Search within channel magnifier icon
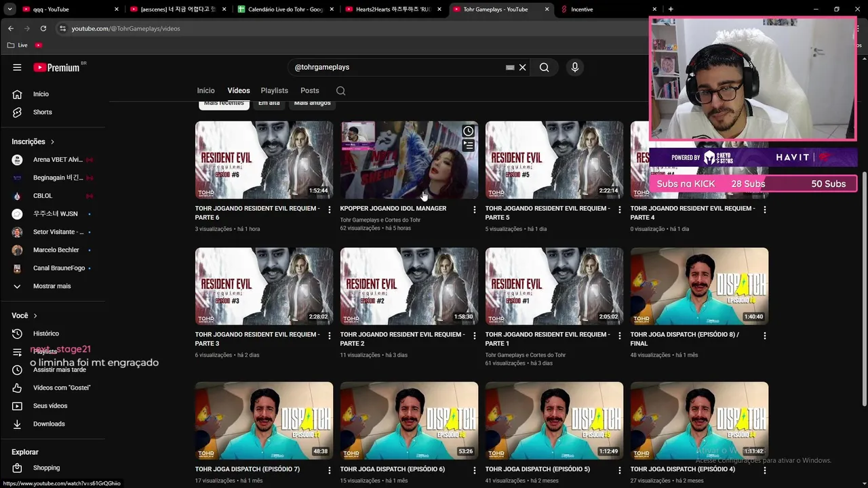This screenshot has width=868, height=488. [341, 91]
